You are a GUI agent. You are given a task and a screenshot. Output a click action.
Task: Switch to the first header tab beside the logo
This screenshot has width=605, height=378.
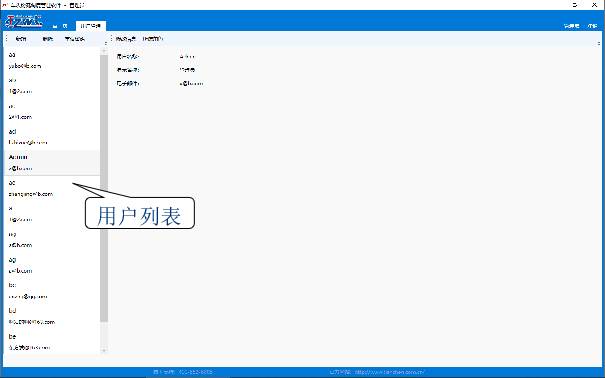click(x=60, y=26)
